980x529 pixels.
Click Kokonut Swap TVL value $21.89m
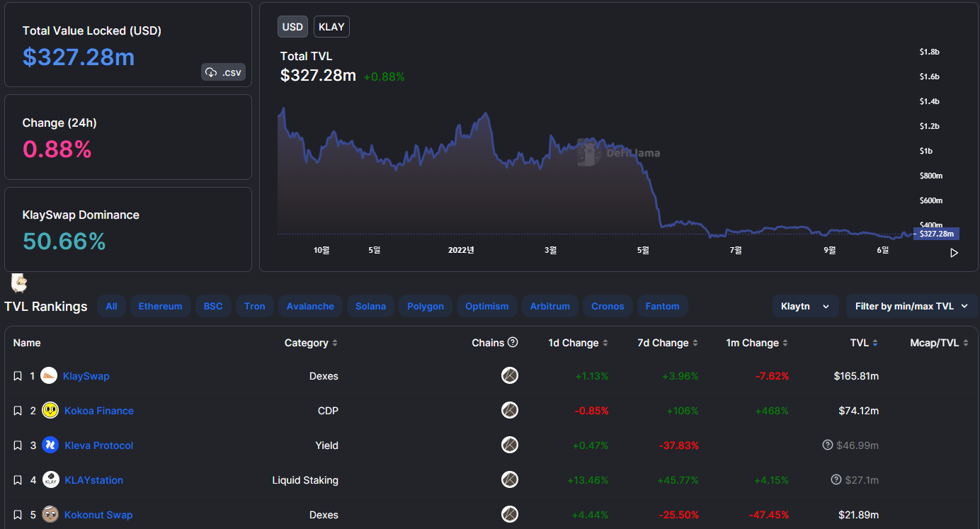[859, 515]
